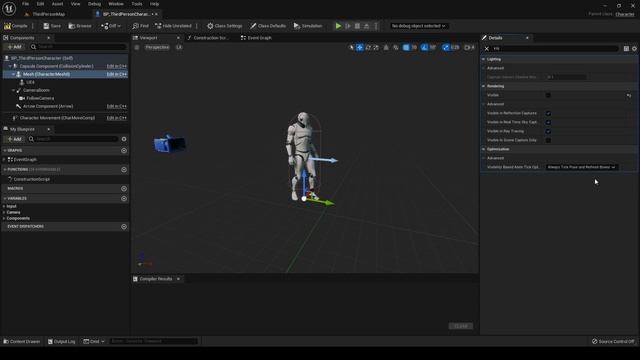This screenshot has width=640, height=360.
Task: Open My Blueprint settings gear
Action: 124,139
